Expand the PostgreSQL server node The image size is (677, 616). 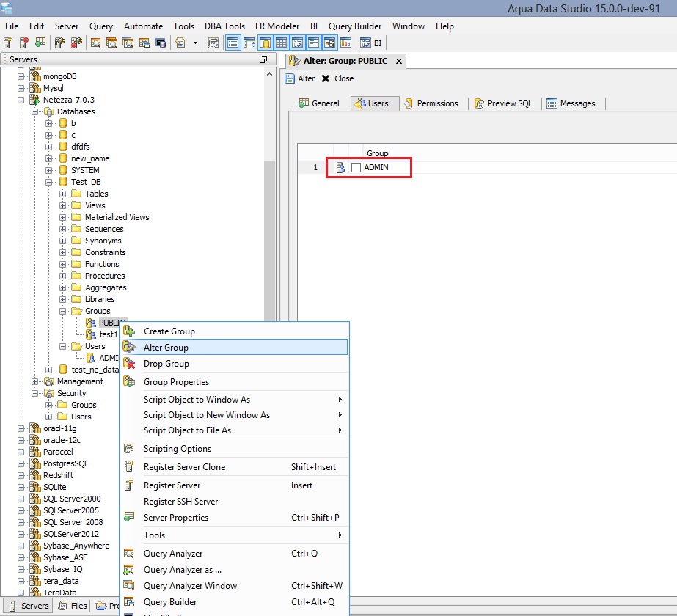(21, 463)
